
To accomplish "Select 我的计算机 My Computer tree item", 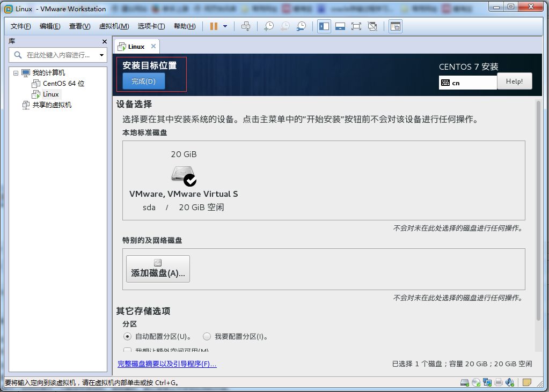I will 49,73.
